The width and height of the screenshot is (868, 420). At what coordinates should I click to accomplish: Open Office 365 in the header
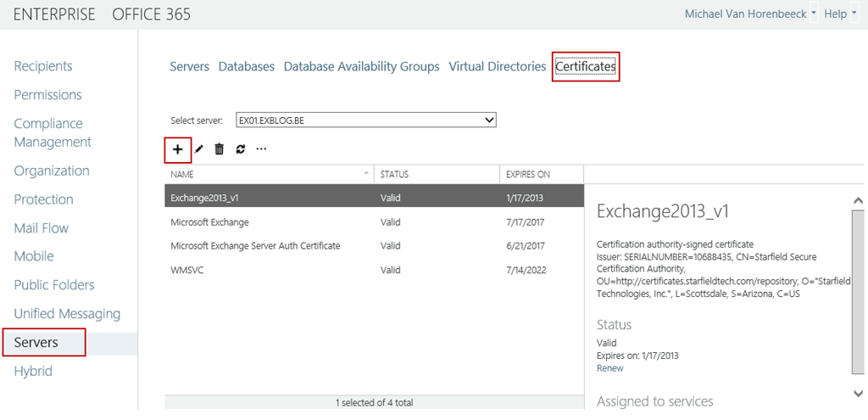pos(151,14)
